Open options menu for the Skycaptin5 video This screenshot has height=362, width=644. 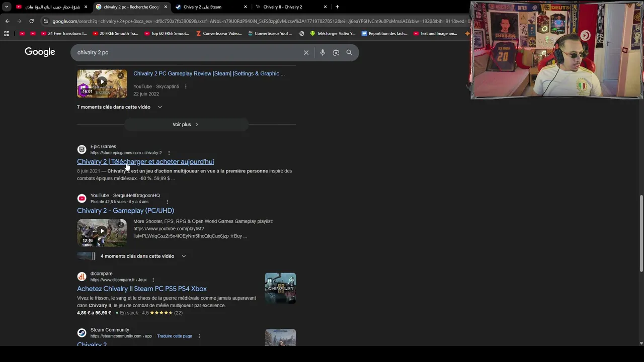point(186,86)
